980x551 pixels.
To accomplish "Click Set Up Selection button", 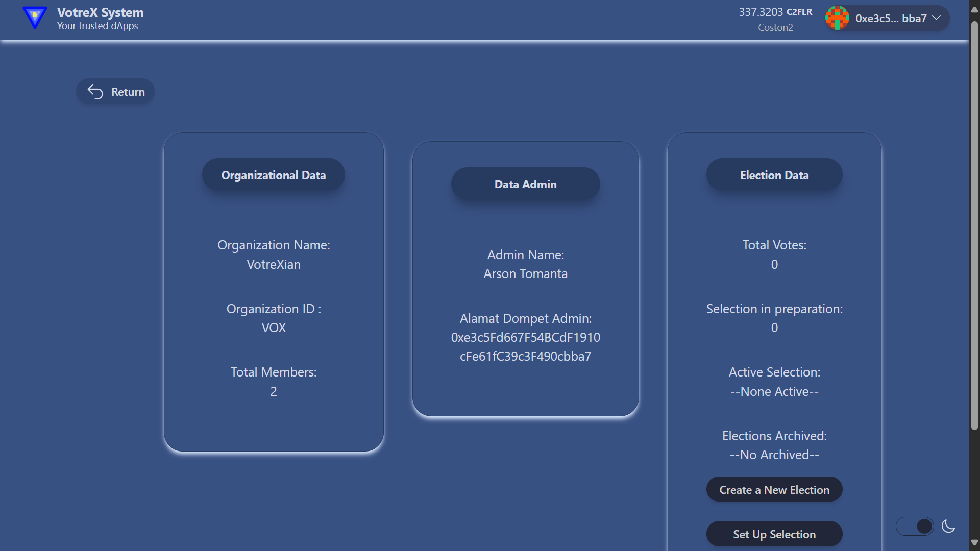I will click(774, 534).
